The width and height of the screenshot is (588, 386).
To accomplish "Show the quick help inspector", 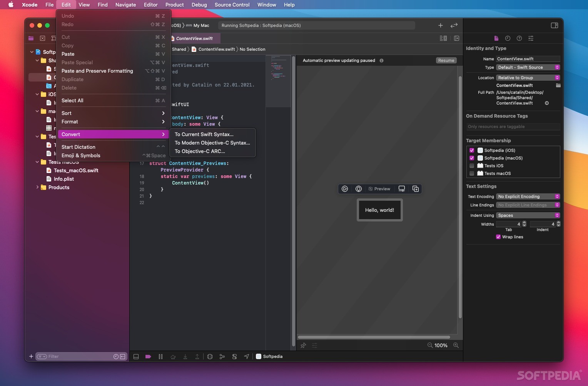I will click(x=519, y=38).
